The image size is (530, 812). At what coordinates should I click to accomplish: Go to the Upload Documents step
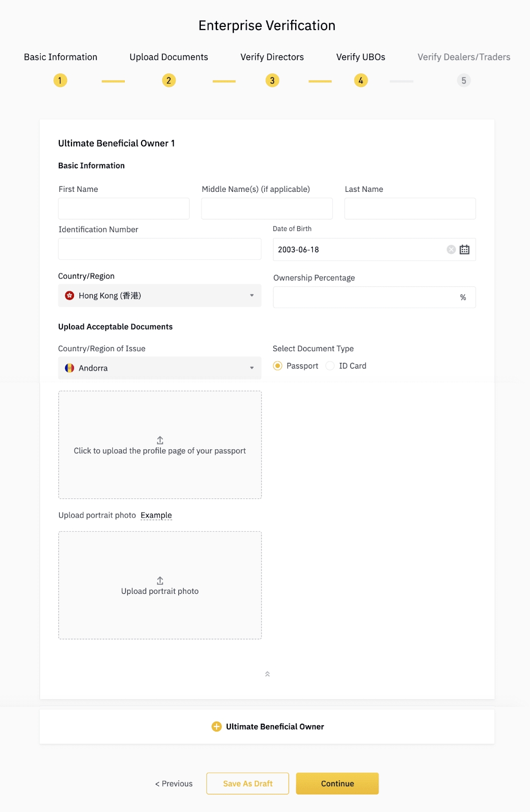coord(168,57)
